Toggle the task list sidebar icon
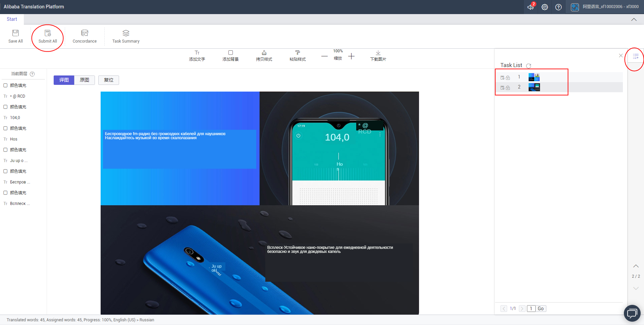This screenshot has height=325, width=644. 636,56
